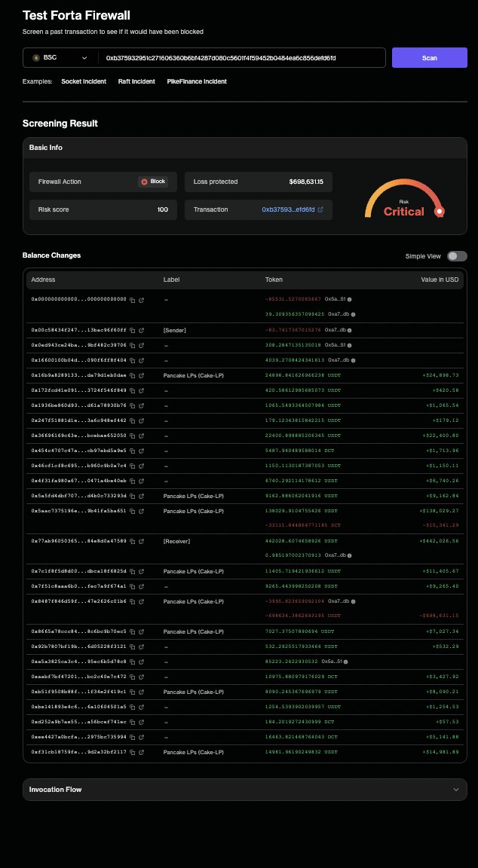
Task: Select token amount 24898.841626966238 USDT
Action: [303, 375]
